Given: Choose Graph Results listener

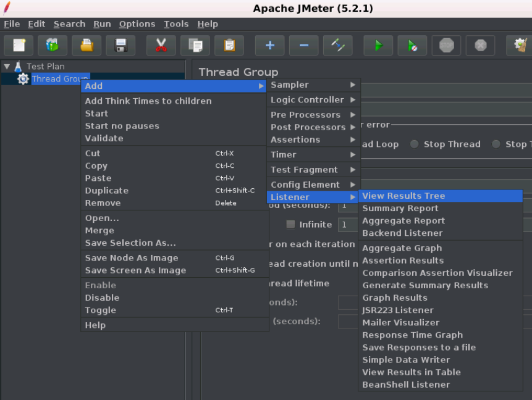Looking at the screenshot, I should coord(441,298).
